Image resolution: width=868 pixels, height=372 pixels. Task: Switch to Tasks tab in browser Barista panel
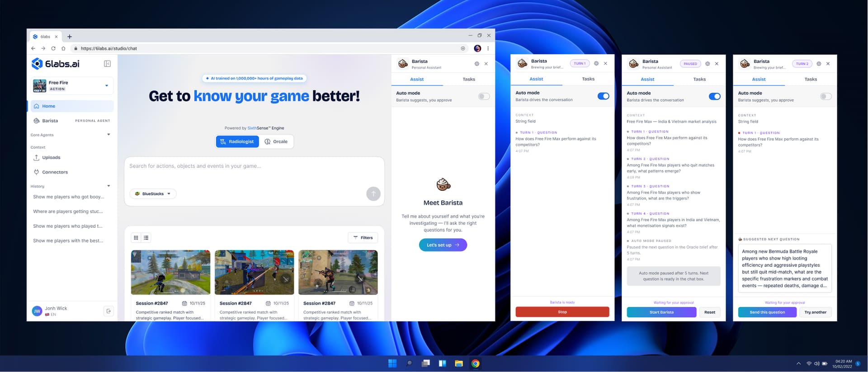[x=469, y=79]
